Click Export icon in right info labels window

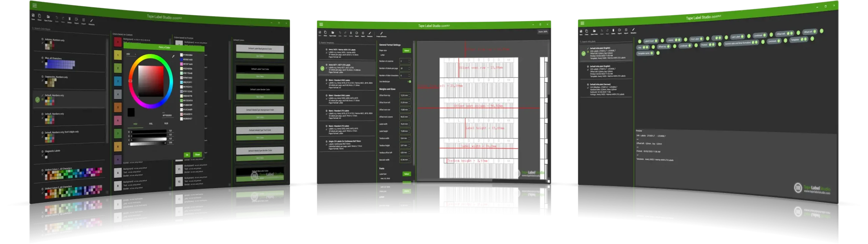(619, 31)
